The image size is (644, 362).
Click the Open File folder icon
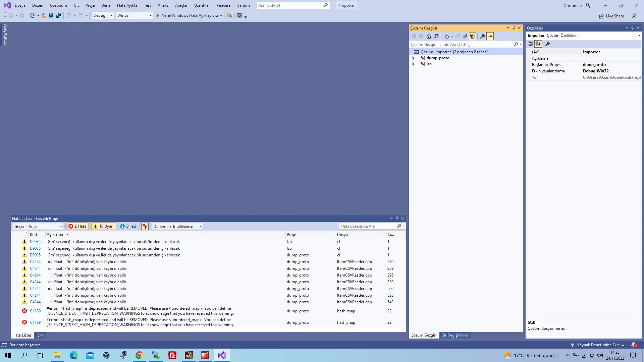[44, 15]
